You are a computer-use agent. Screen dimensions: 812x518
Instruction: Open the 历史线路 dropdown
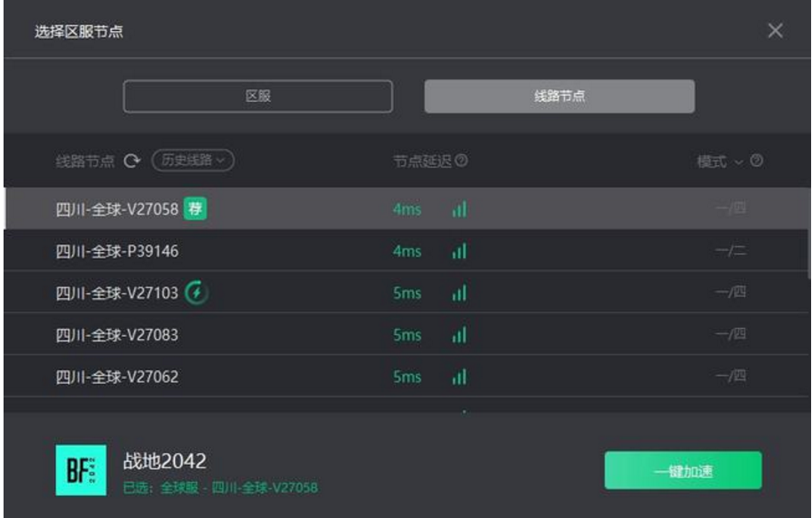pyautogui.click(x=193, y=161)
